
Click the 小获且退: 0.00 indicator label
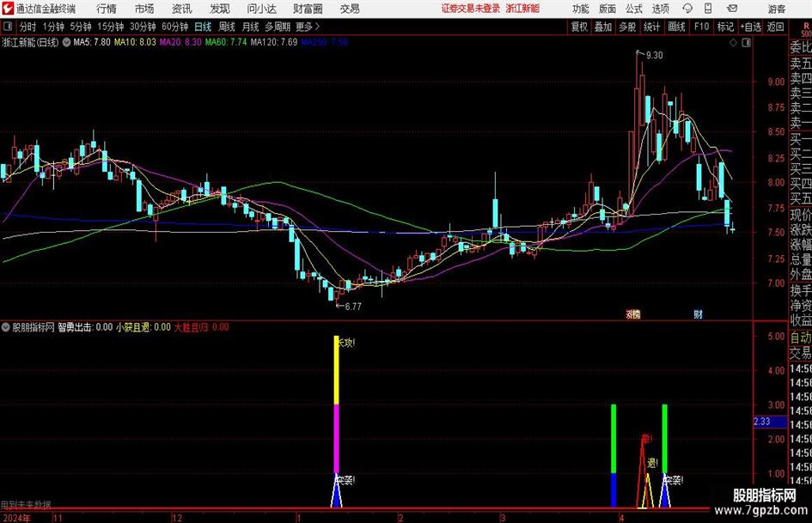143,326
